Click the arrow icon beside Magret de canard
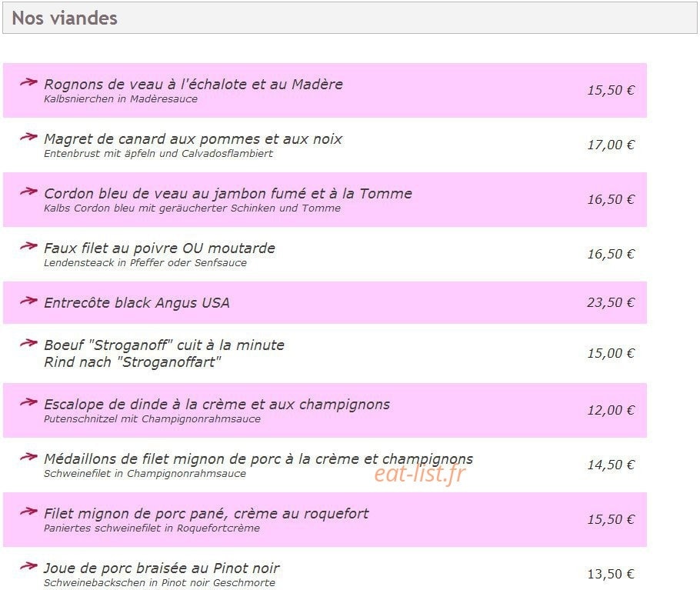This screenshot has width=700, height=590. [28, 137]
